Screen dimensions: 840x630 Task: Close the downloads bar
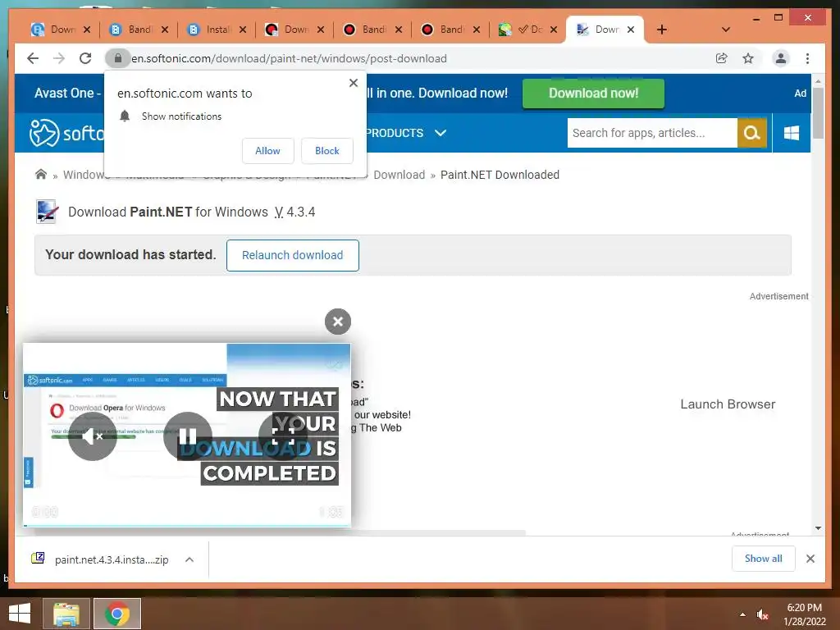point(810,559)
